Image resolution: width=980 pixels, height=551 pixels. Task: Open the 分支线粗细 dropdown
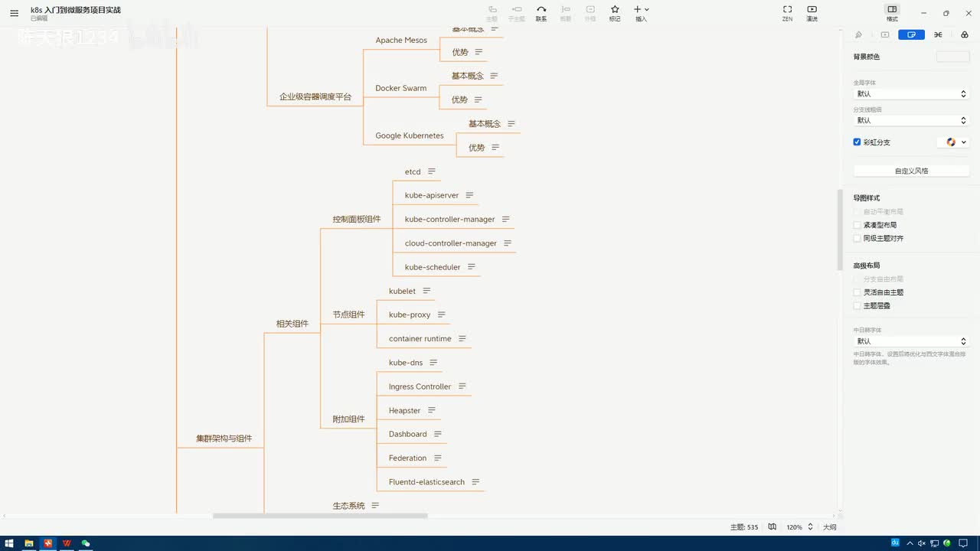911,120
